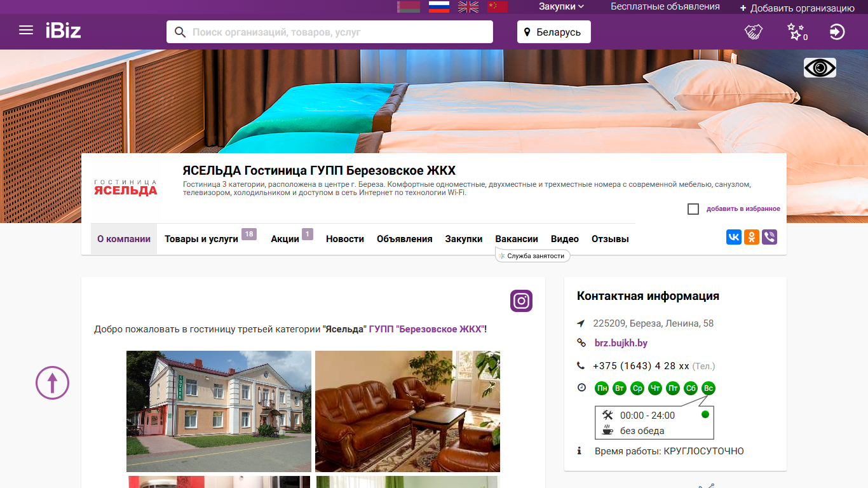Click the Ясельда hotel logo
Image resolution: width=868 pixels, height=488 pixels.
(x=126, y=188)
